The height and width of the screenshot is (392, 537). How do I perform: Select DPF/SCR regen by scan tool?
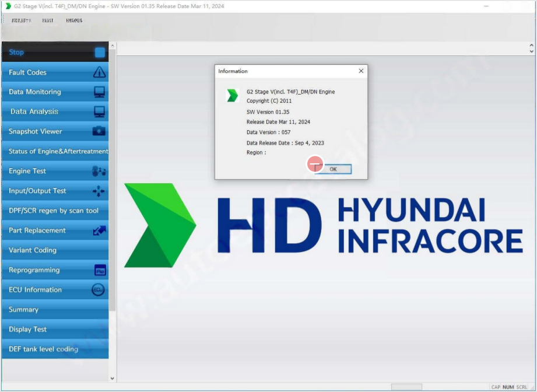[x=54, y=211]
